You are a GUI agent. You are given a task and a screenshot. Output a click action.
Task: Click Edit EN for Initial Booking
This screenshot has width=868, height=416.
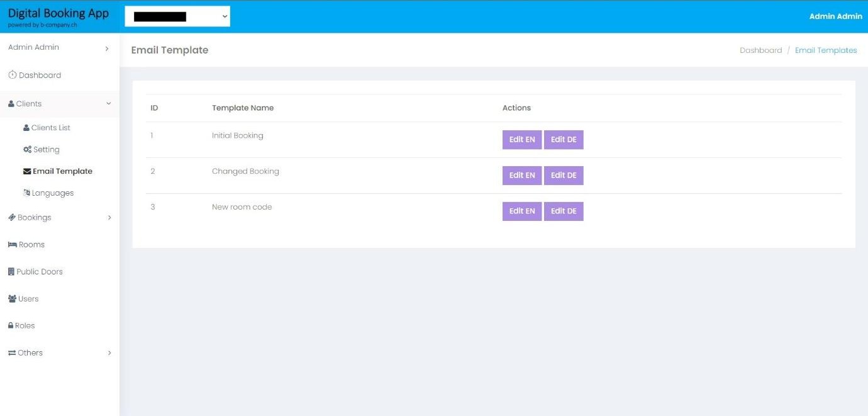(x=522, y=140)
